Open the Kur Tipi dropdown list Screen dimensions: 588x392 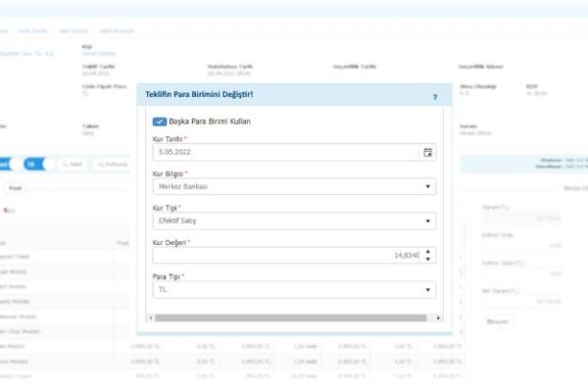(x=427, y=221)
